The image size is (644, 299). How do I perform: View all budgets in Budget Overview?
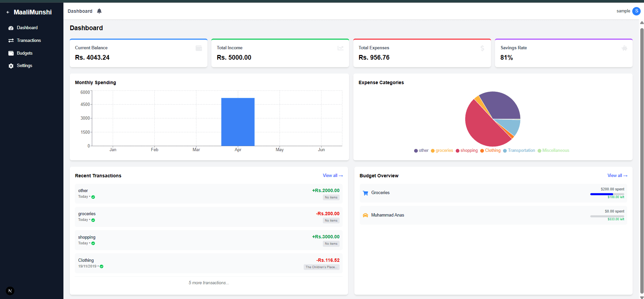pyautogui.click(x=617, y=176)
